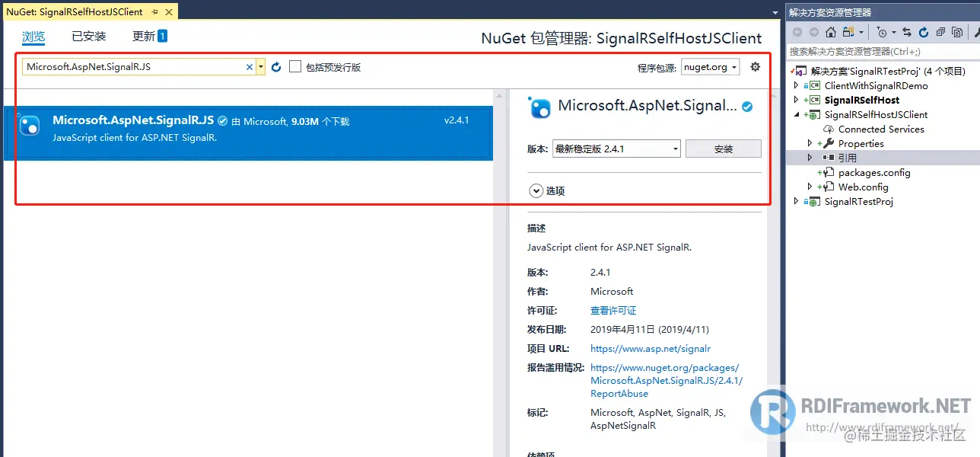Switch to the 已安装 tab
The height and width of the screenshot is (457, 980).
coord(88,36)
